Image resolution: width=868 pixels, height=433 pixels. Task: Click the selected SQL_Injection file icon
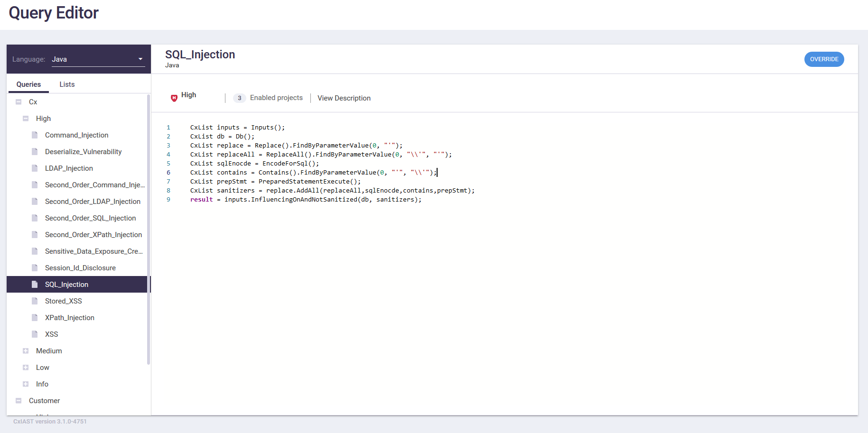[x=35, y=285]
